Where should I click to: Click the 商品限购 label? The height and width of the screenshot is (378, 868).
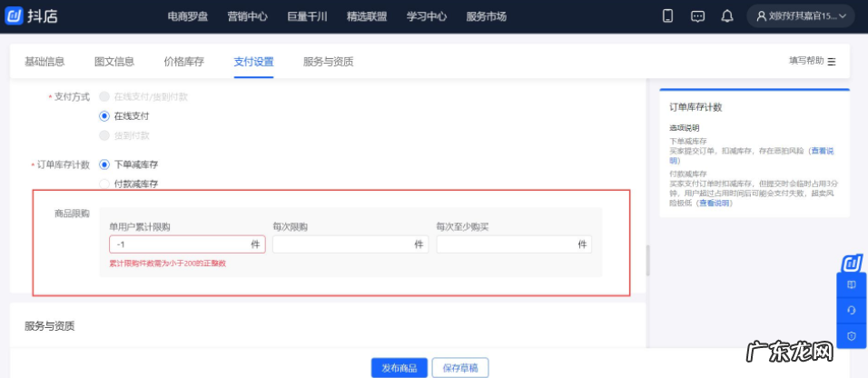[72, 214]
